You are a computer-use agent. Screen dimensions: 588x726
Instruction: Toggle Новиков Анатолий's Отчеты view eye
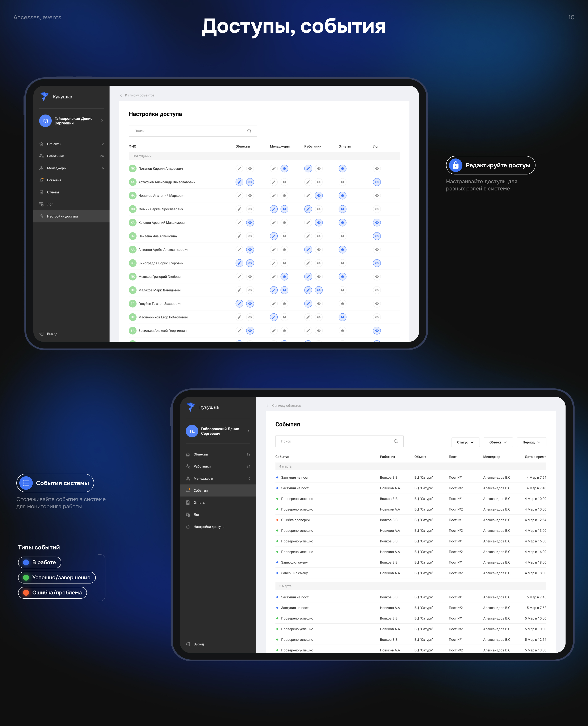point(343,195)
